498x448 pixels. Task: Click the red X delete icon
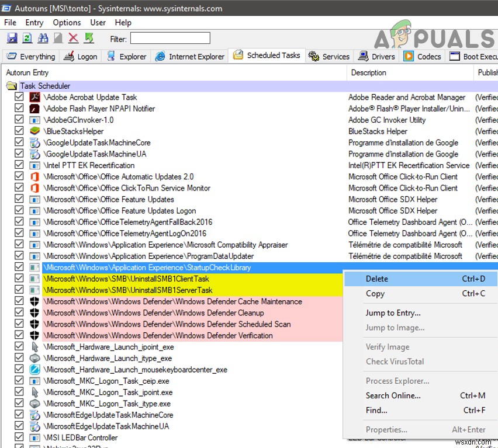pyautogui.click(x=72, y=38)
